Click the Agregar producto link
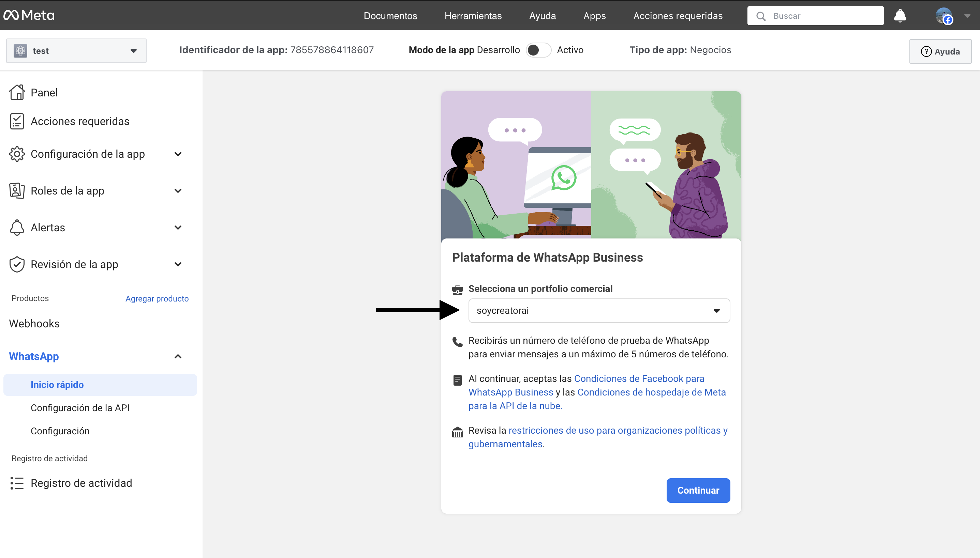Screen dimensions: 980x558 tap(157, 298)
